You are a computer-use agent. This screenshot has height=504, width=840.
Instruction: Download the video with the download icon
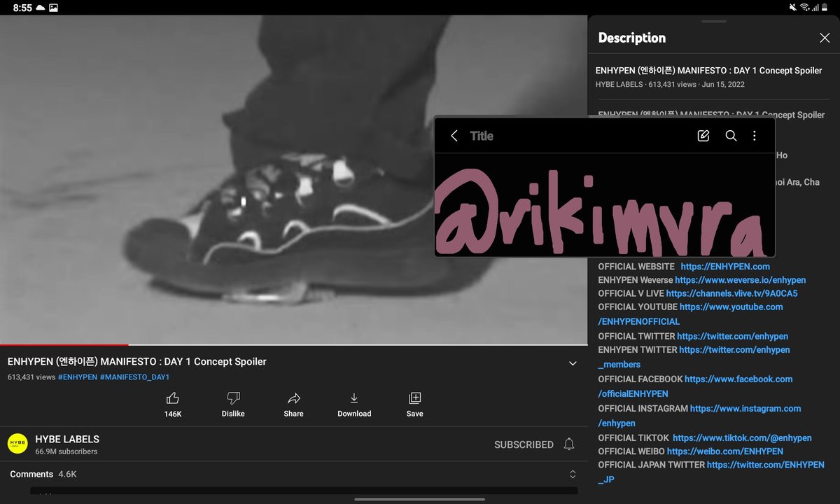coord(354,398)
